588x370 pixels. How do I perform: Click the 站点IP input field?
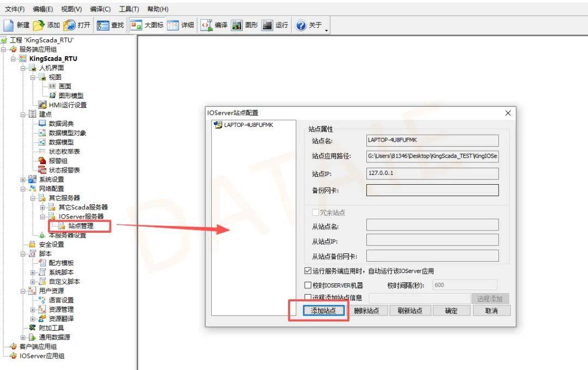[432, 173]
